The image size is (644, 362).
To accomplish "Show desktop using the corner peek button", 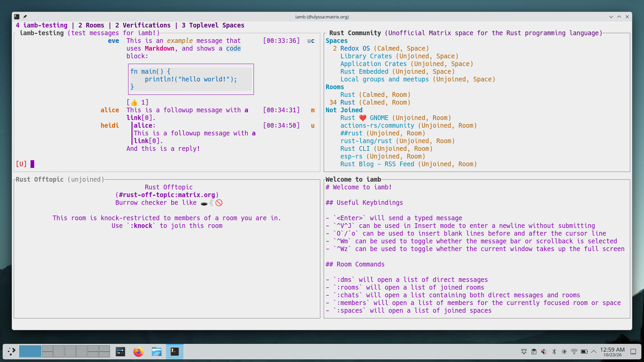I will 633,352.
